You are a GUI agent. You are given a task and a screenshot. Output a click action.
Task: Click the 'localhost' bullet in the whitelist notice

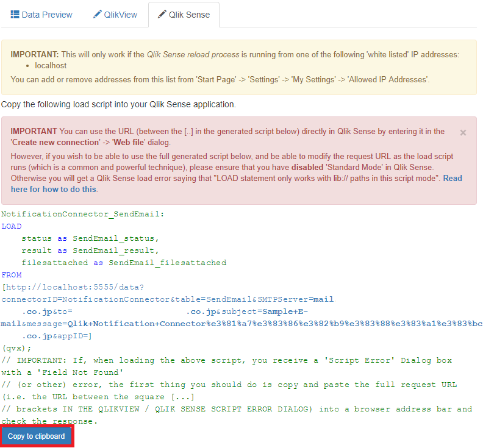[51, 66]
